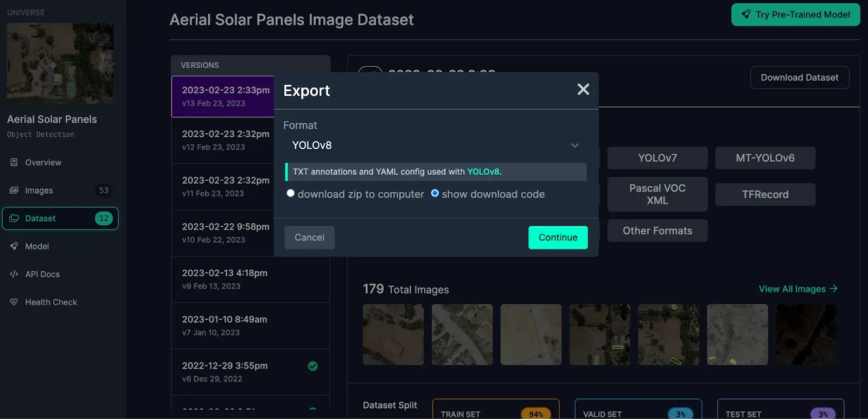Click the API Docs code icon

(x=14, y=274)
